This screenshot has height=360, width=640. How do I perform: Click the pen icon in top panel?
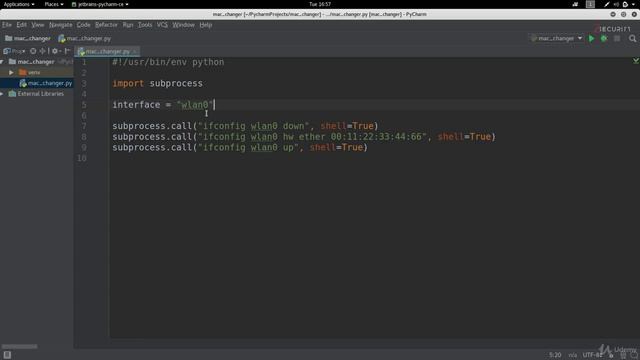[607, 4]
